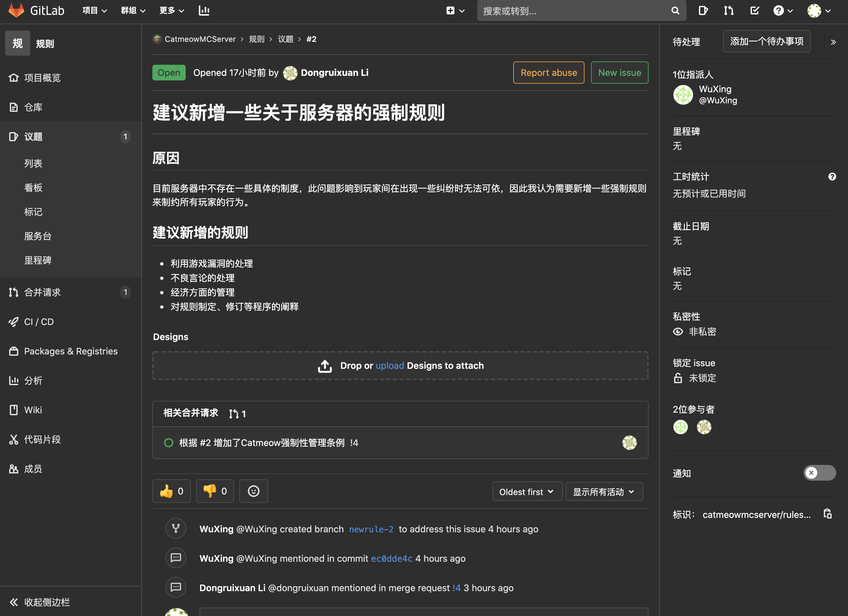This screenshot has width=848, height=616.
Task: Open the to-do list icon in header
Action: tap(755, 10)
